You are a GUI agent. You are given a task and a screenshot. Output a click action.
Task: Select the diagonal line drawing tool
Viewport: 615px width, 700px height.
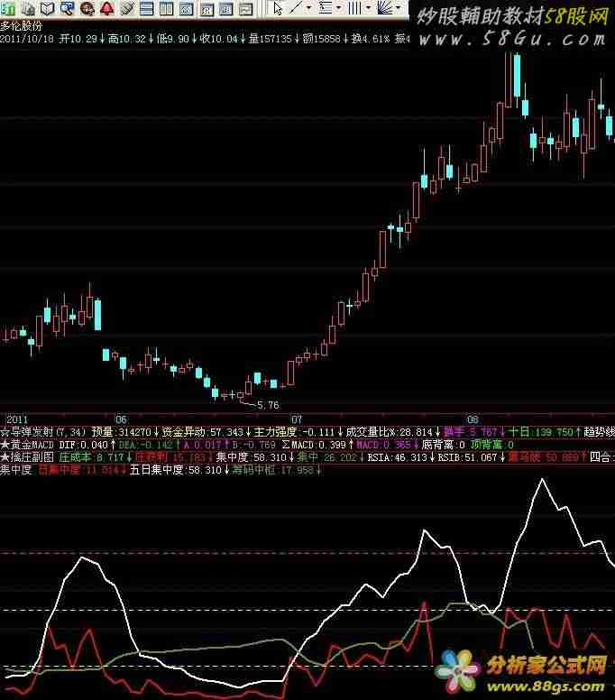click(x=296, y=7)
